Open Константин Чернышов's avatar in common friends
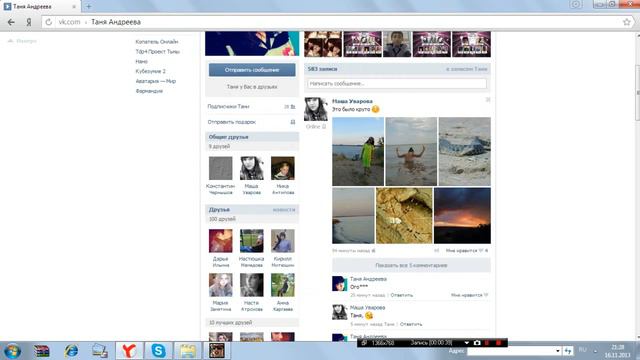 point(220,168)
